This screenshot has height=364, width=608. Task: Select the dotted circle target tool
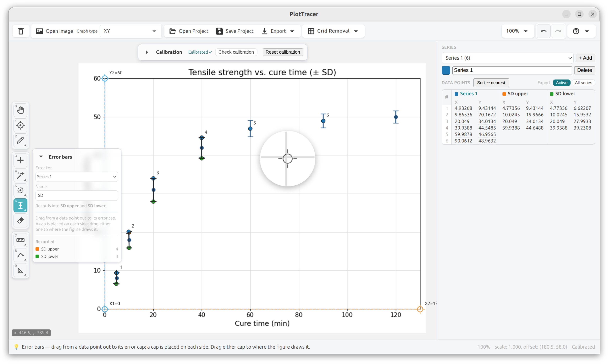21,191
